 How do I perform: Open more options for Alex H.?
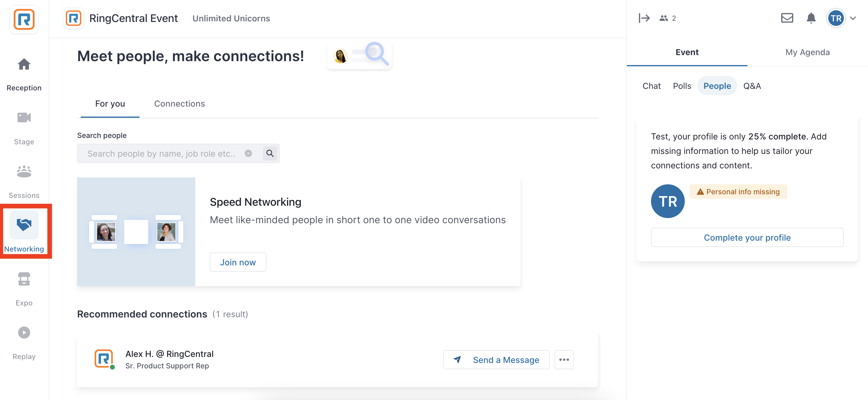click(564, 360)
